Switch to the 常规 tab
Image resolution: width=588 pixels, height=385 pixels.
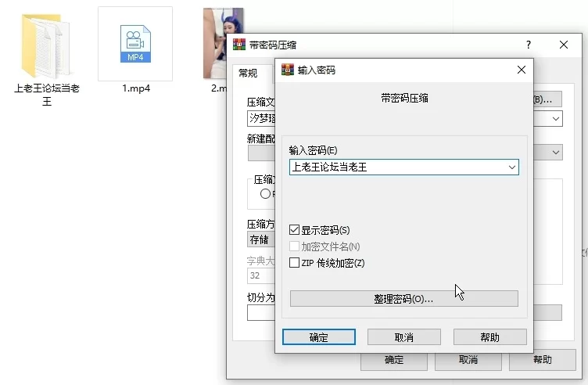pyautogui.click(x=248, y=73)
